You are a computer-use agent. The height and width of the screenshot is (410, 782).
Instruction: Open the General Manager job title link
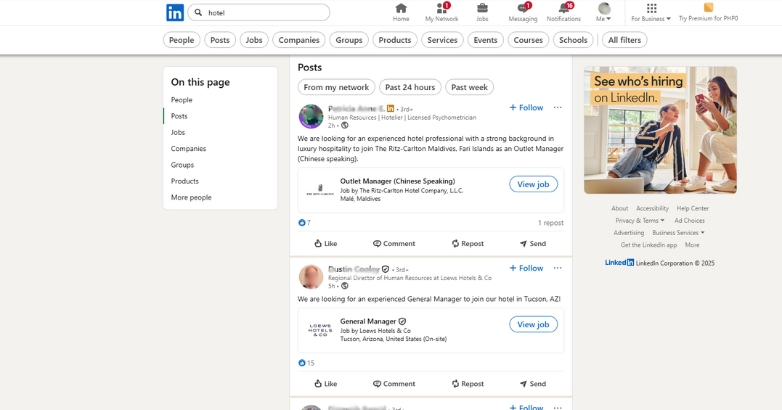pos(368,322)
